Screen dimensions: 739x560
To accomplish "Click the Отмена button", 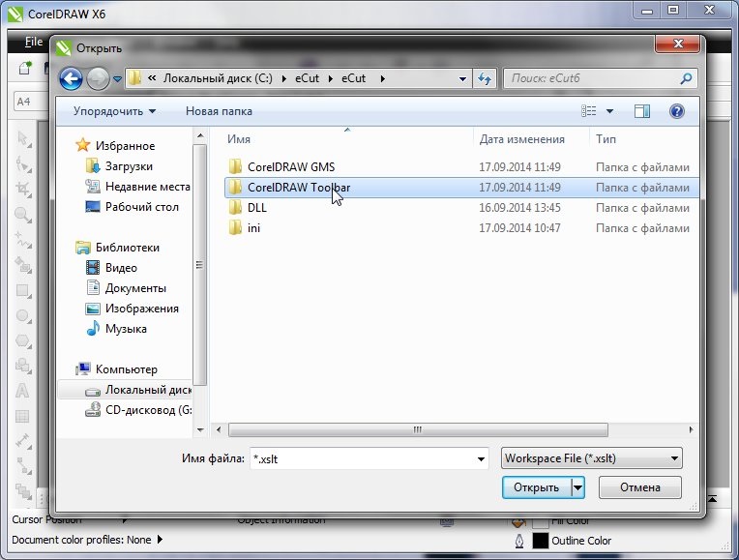I will 640,487.
